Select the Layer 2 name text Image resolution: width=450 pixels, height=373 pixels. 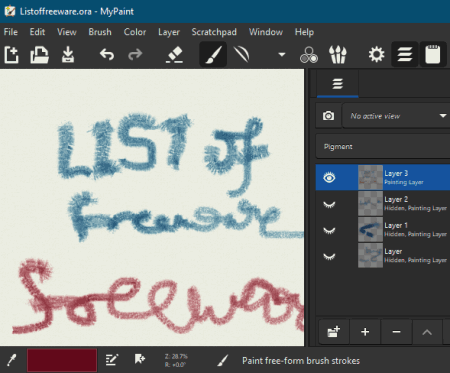[x=396, y=200]
